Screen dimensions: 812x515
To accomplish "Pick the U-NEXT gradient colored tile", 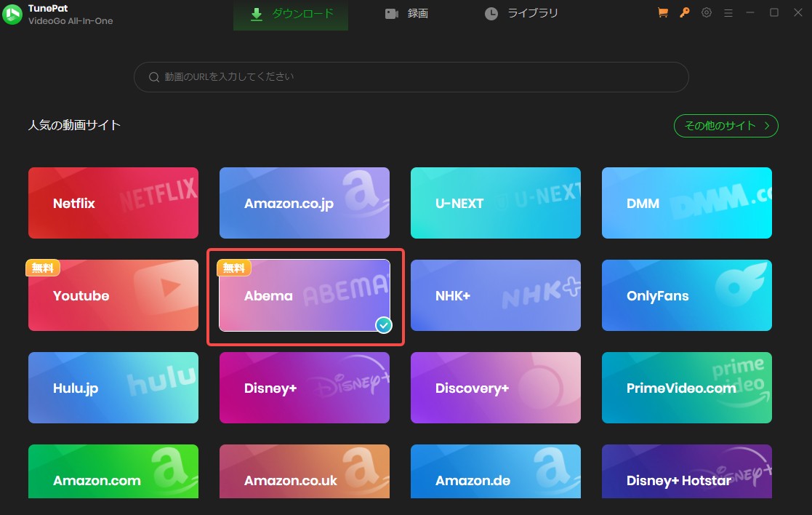I will 495,203.
